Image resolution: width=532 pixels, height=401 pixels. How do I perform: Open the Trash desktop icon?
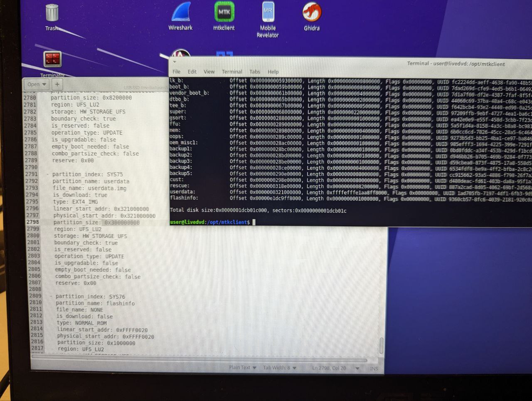coord(52,17)
